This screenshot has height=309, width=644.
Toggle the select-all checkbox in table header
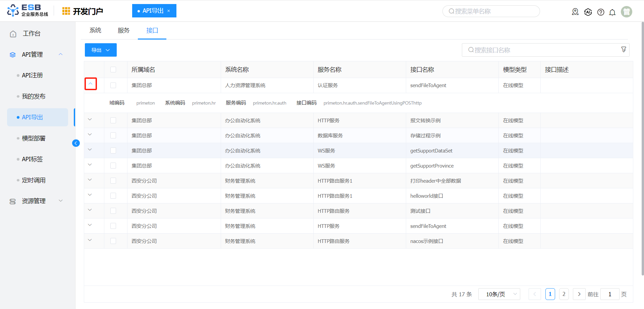[x=113, y=70]
